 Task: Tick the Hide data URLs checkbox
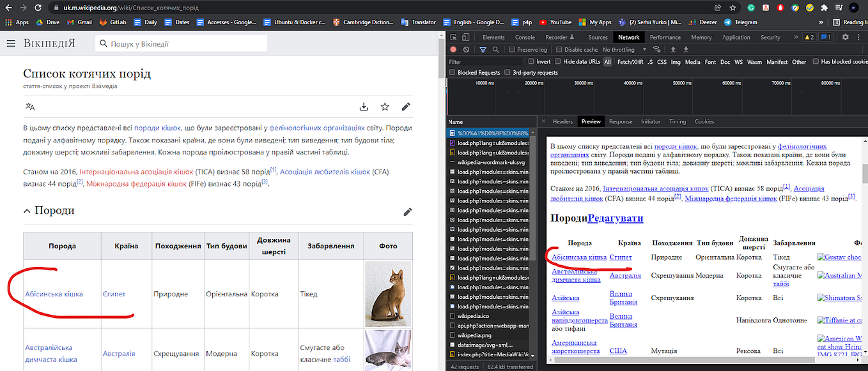point(558,62)
